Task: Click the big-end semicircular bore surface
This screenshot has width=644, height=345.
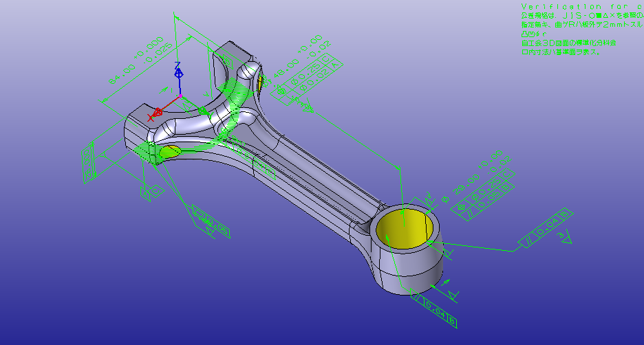Action: 206,111
